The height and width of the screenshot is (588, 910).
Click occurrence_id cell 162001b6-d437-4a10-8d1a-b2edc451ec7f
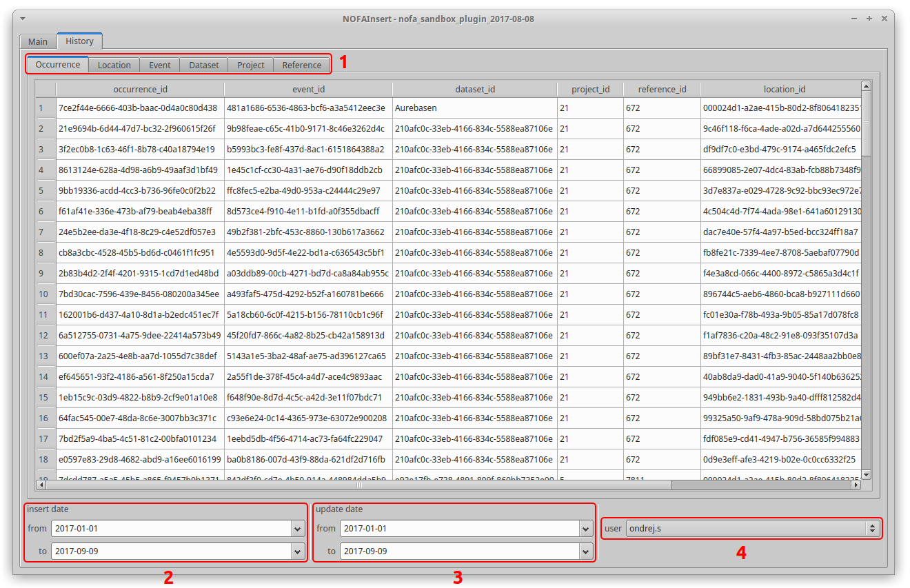141,314
